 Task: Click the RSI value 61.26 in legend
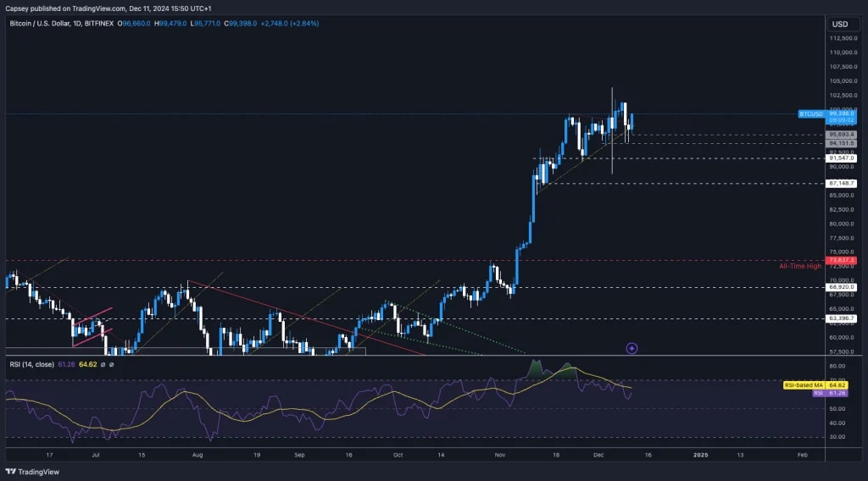click(66, 364)
